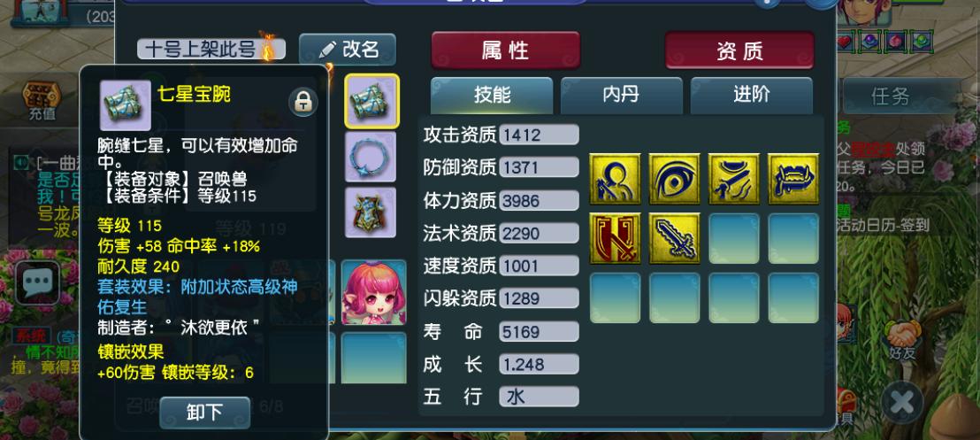Screen dimensions: 980x440
Task: Open the eye skill icon
Action: (674, 179)
